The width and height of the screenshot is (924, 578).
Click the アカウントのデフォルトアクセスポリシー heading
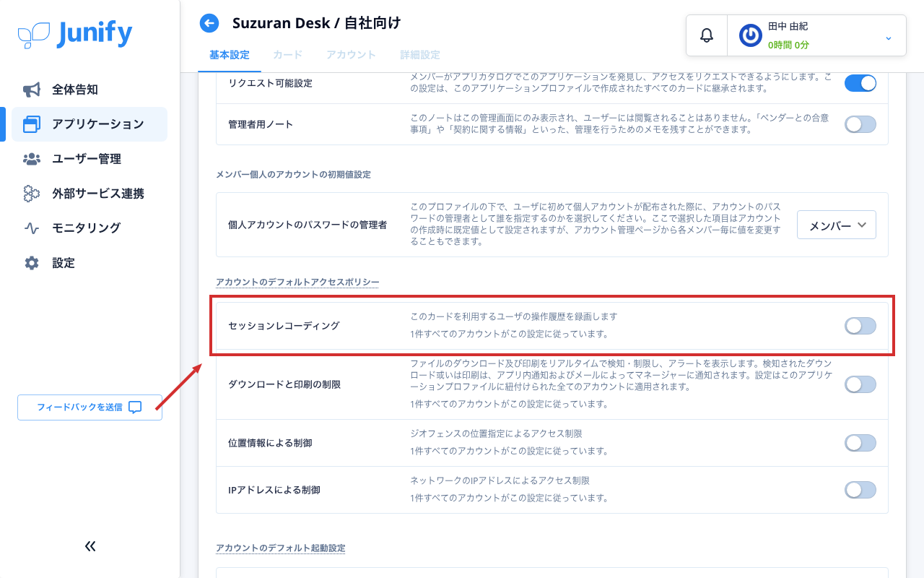click(297, 282)
